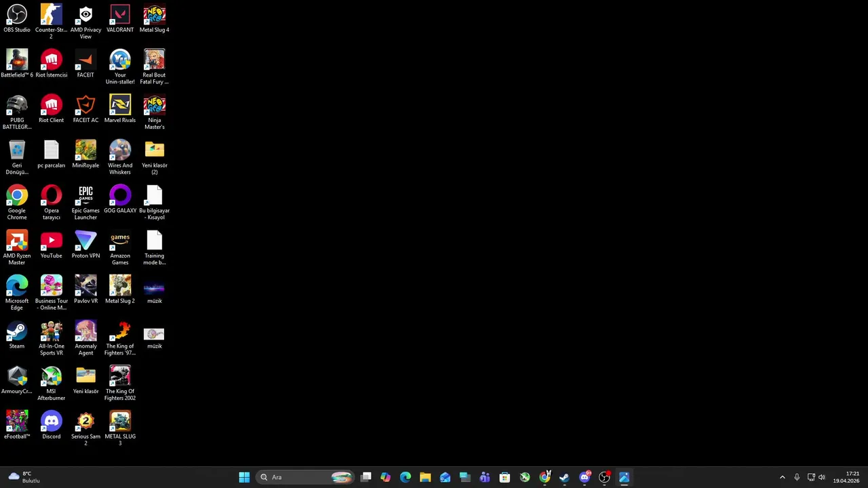The image size is (868, 488).
Task: Select the Counter-Strike 2 desktop icon
Action: click(51, 22)
